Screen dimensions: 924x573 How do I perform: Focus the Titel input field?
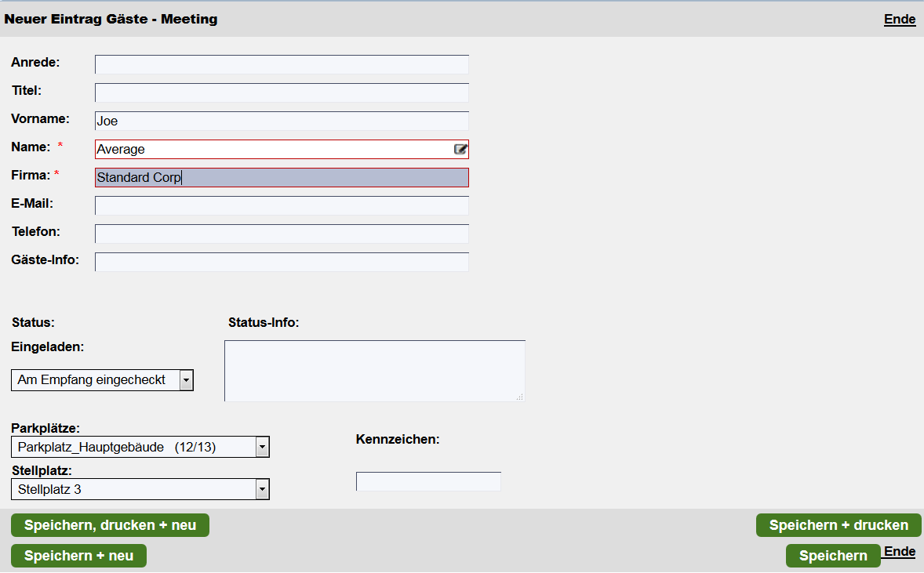[x=282, y=92]
